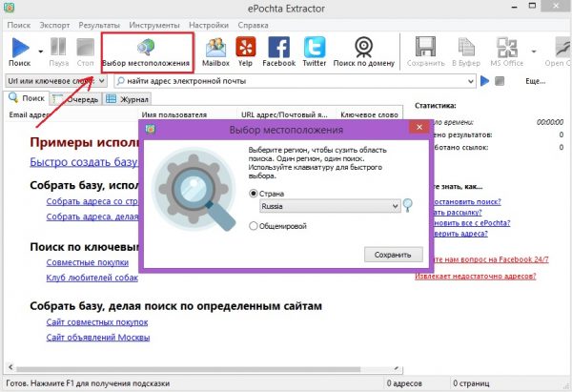Select the Facebook extractor icon
This screenshot has width=572, height=392.
click(x=279, y=52)
